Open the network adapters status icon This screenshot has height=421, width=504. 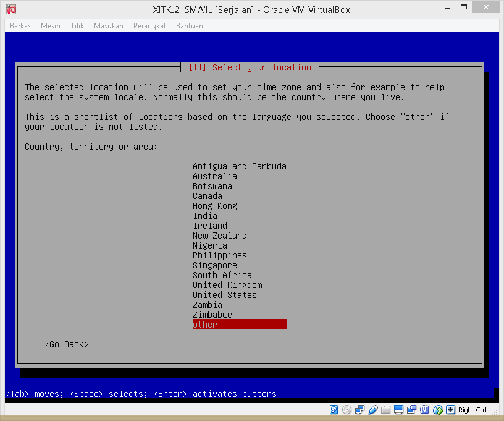(x=360, y=409)
